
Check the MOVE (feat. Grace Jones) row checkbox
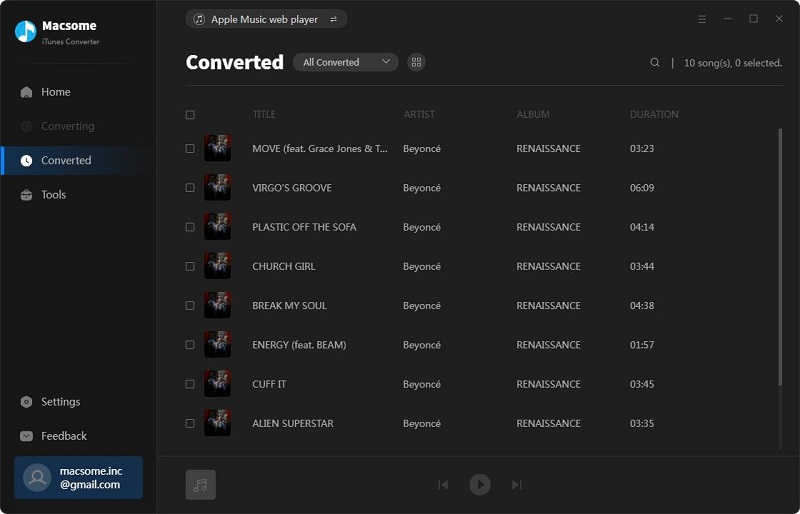(x=190, y=149)
